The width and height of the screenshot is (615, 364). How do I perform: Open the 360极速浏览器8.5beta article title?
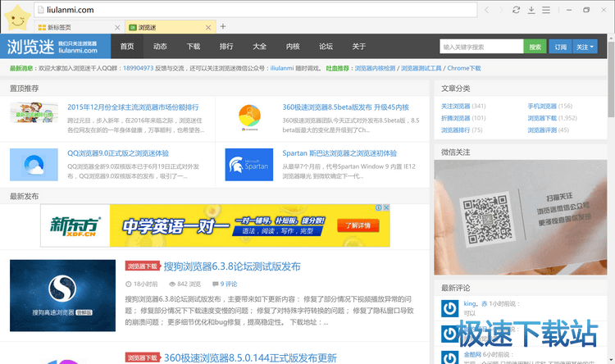click(345, 107)
